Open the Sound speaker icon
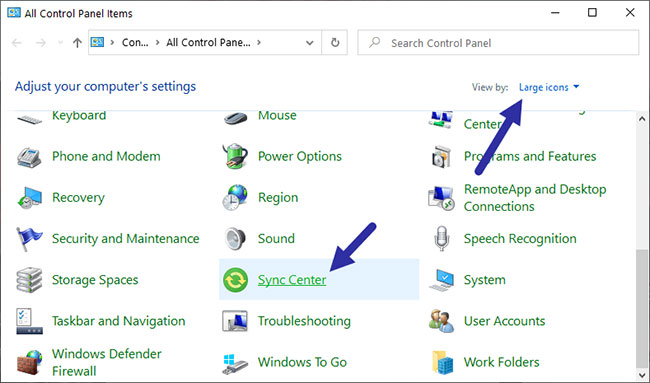 (x=235, y=239)
